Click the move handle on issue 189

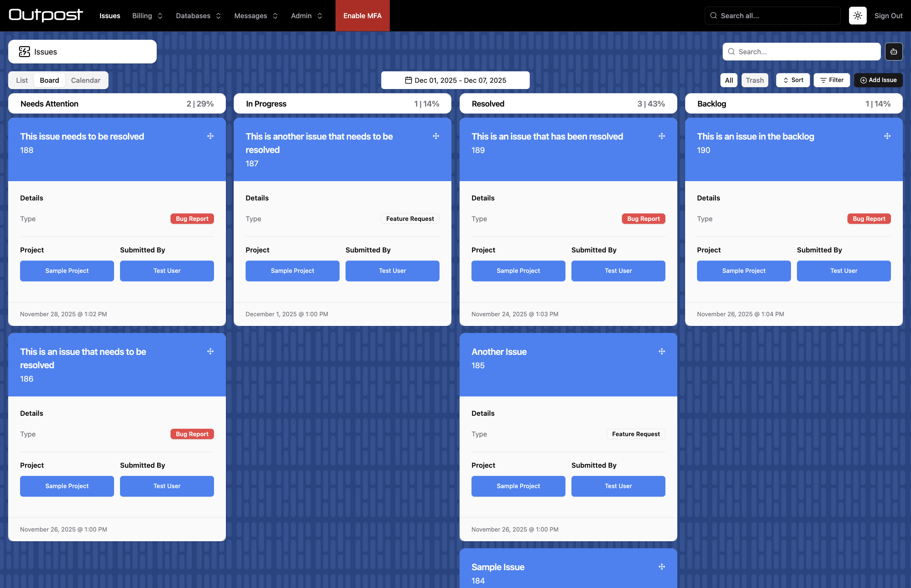pyautogui.click(x=661, y=136)
